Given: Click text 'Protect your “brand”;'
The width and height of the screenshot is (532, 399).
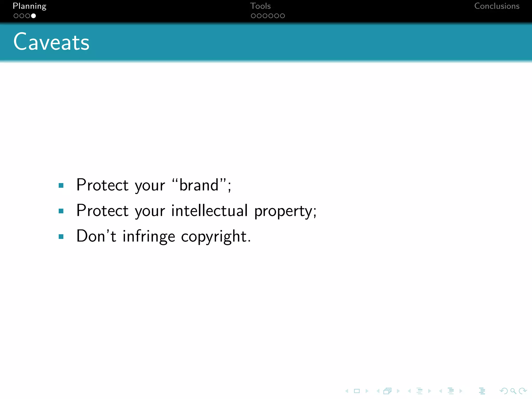Looking at the screenshot, I should tap(154, 185).
